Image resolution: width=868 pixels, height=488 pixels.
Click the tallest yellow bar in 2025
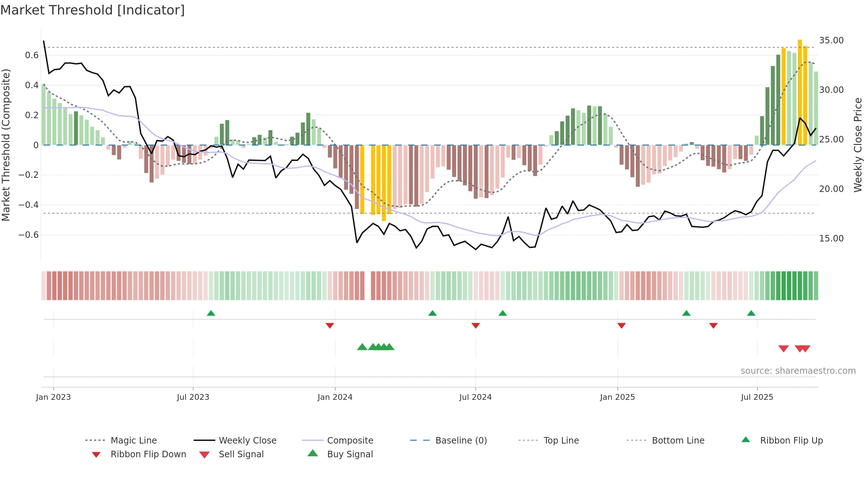[800, 92]
